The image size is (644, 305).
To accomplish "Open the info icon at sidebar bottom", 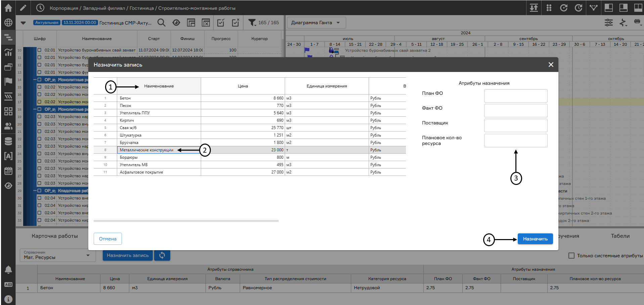I will pyautogui.click(x=8, y=299).
